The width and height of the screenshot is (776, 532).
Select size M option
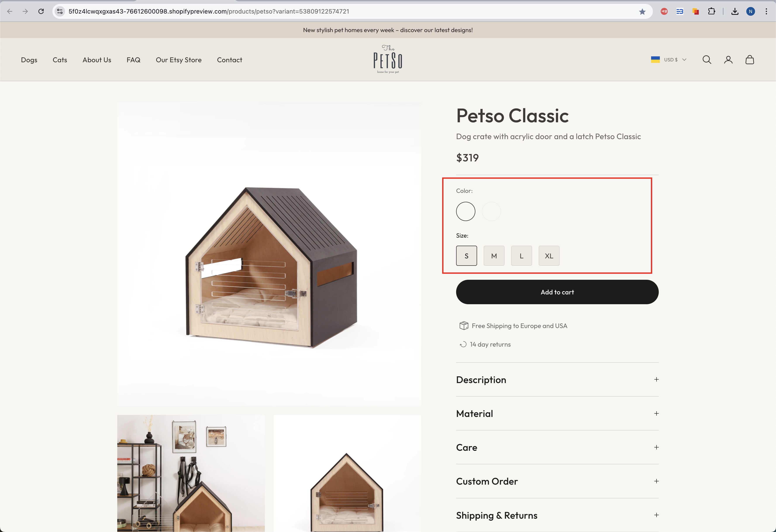pyautogui.click(x=494, y=256)
